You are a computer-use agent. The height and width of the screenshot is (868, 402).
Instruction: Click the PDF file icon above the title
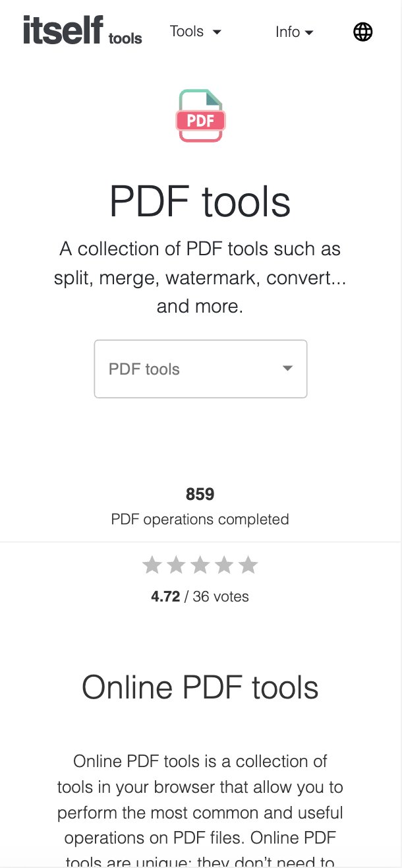click(200, 115)
